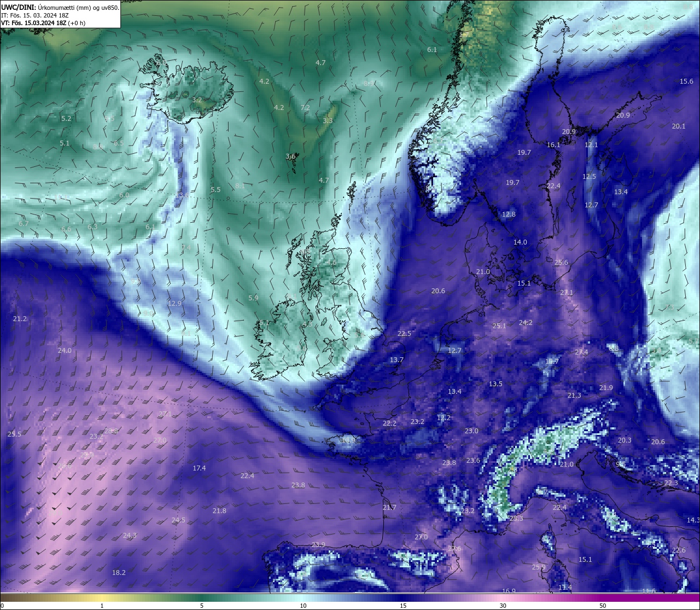Image resolution: width=700 pixels, height=610 pixels.
Task: Click the 20.3 value on the map
Action: (x=625, y=440)
